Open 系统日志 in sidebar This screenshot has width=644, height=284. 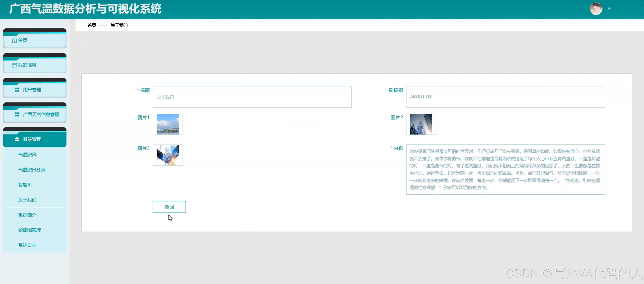click(27, 245)
